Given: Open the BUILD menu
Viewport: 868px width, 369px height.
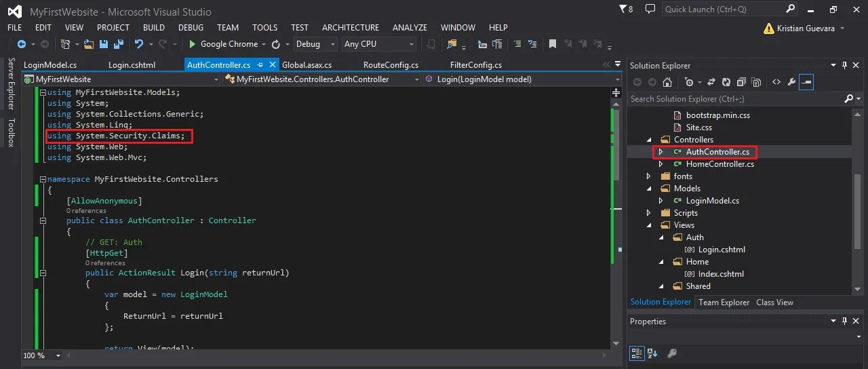Looking at the screenshot, I should coord(154,28).
